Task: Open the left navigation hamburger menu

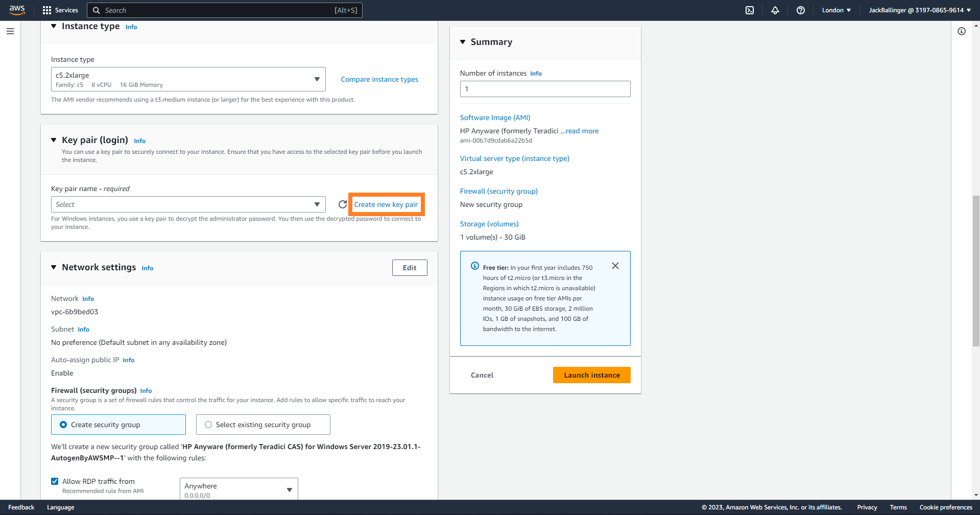Action: tap(10, 31)
